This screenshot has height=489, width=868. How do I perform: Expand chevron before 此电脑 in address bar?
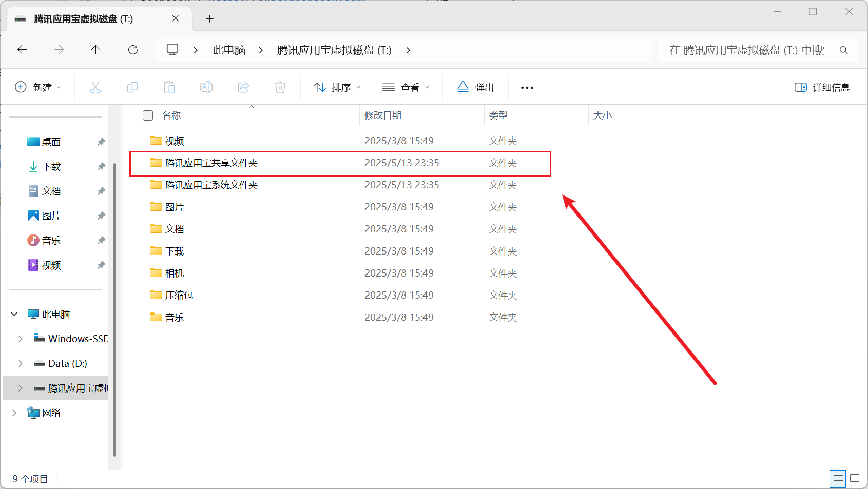tap(196, 50)
